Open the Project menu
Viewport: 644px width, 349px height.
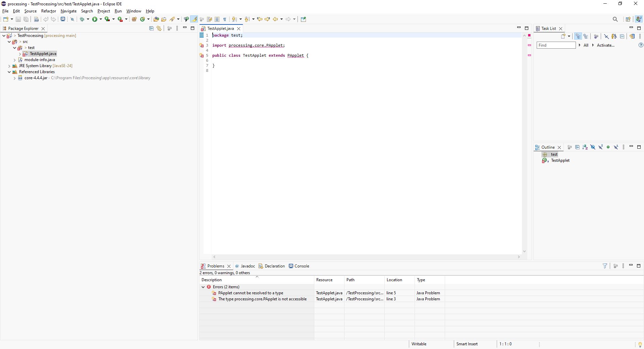coord(104,11)
